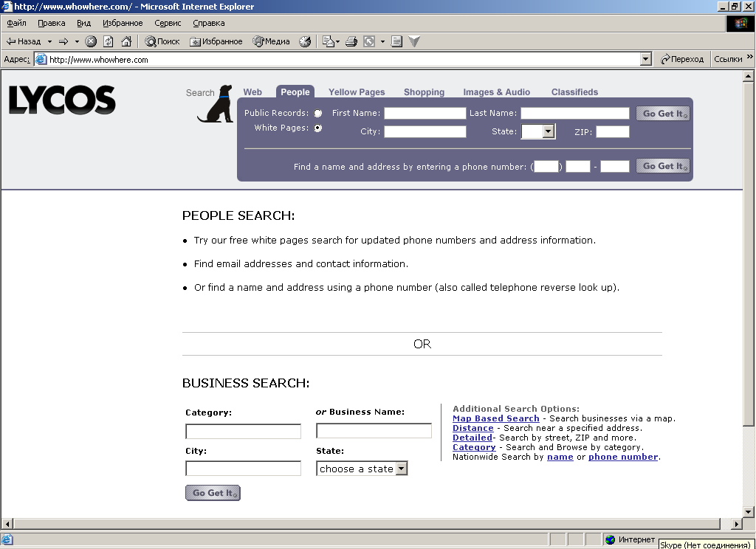This screenshot has width=756, height=549.
Task: Click the forward arrow button
Action: (x=63, y=41)
